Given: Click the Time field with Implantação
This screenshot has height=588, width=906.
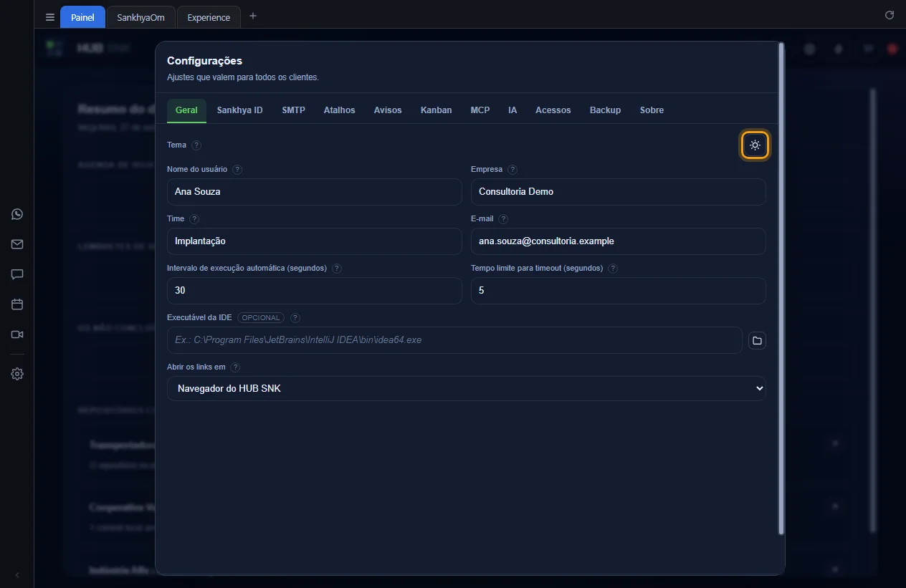Looking at the screenshot, I should (315, 241).
